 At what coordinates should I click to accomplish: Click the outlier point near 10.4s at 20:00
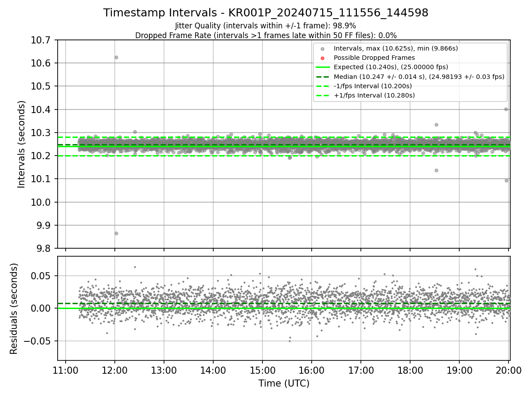pyautogui.click(x=506, y=109)
